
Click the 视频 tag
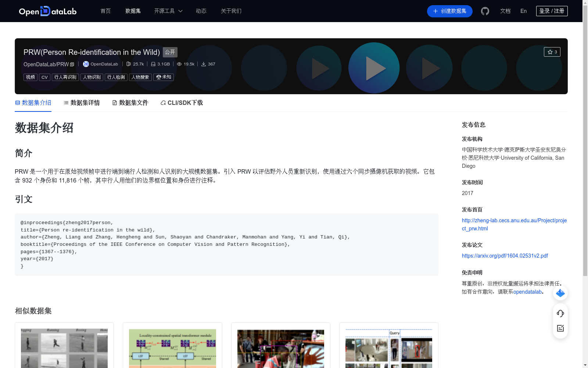tap(31, 77)
